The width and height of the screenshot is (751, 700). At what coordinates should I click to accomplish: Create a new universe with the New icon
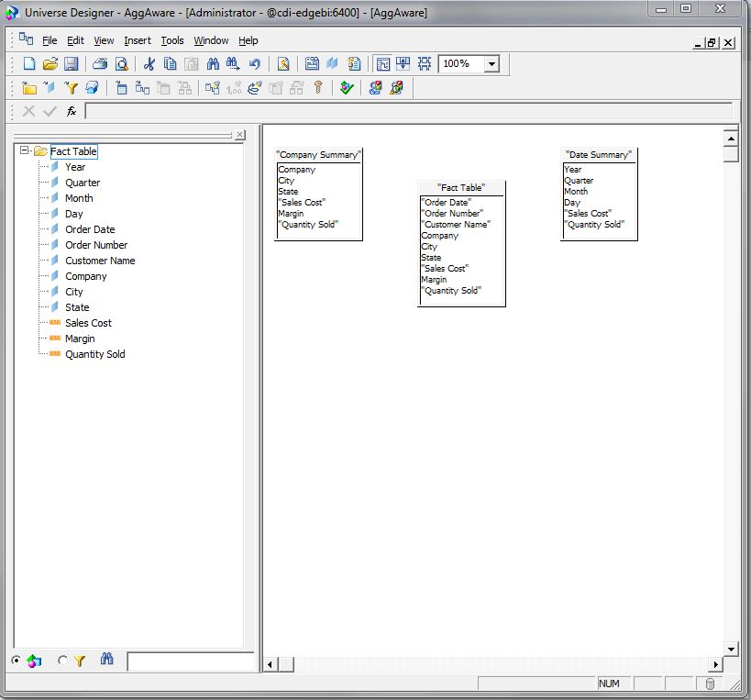[29, 63]
